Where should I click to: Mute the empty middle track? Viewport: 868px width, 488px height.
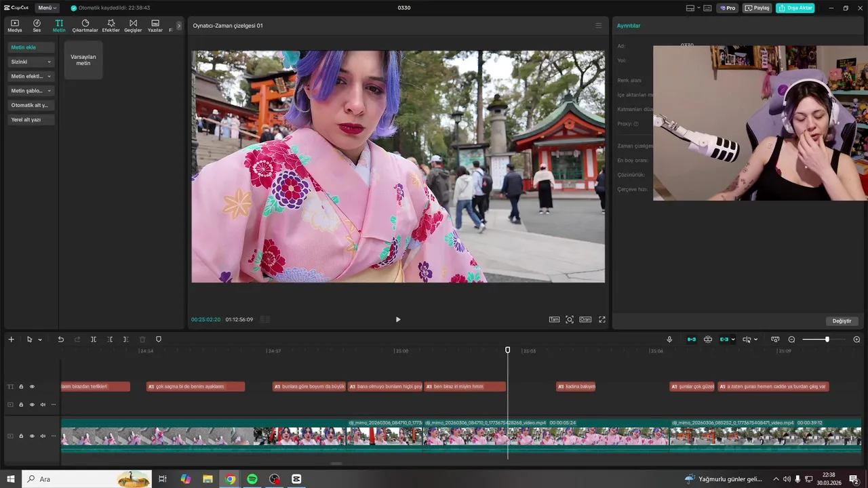43,405
